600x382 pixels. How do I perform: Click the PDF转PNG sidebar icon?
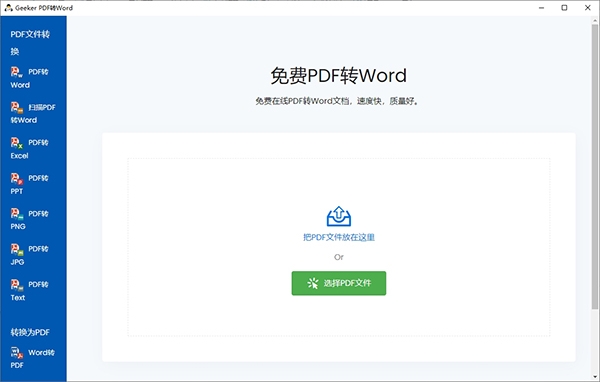pos(16,214)
